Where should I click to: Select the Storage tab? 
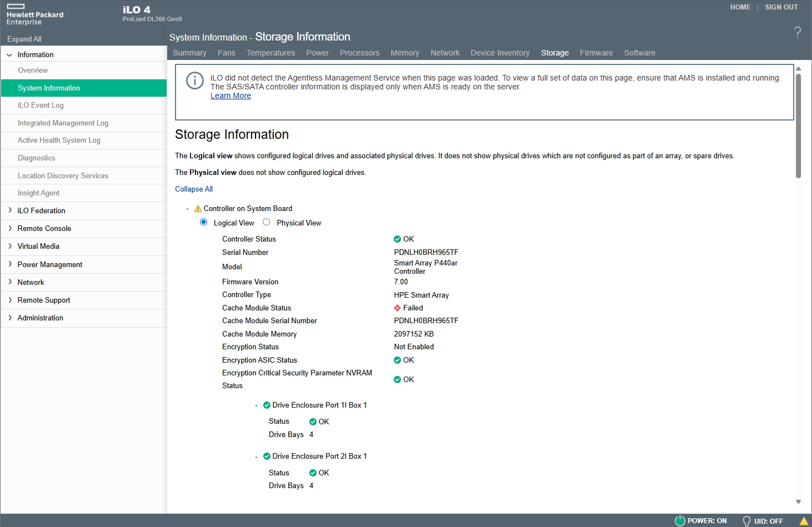pyautogui.click(x=555, y=53)
